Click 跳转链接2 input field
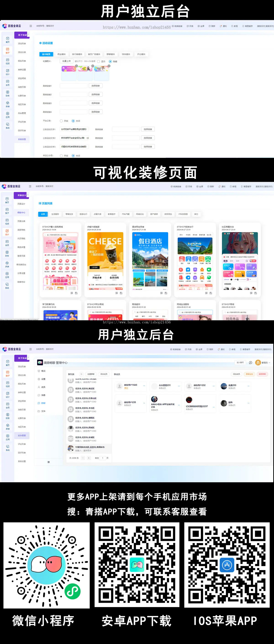This screenshot has height=644, width=274. click(74, 94)
